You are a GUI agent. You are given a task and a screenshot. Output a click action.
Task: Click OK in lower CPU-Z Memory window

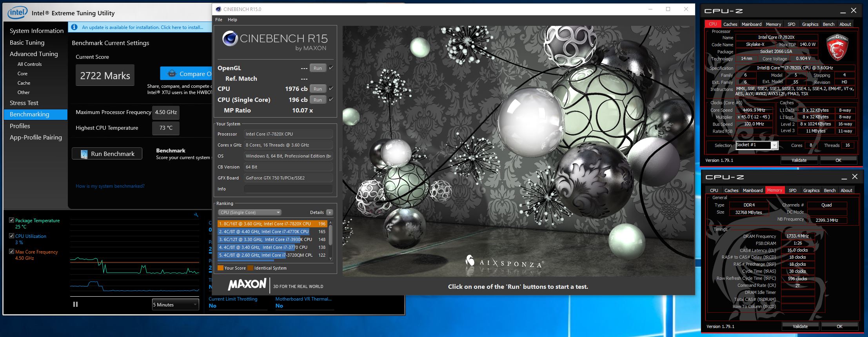839,326
